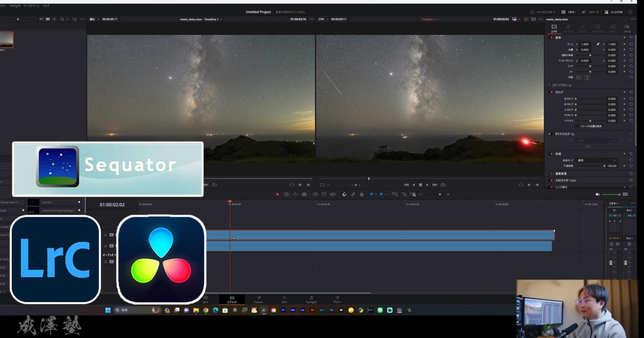Image resolution: width=644 pixels, height=338 pixels.
Task: Go to the カット page
Action: (206, 299)
